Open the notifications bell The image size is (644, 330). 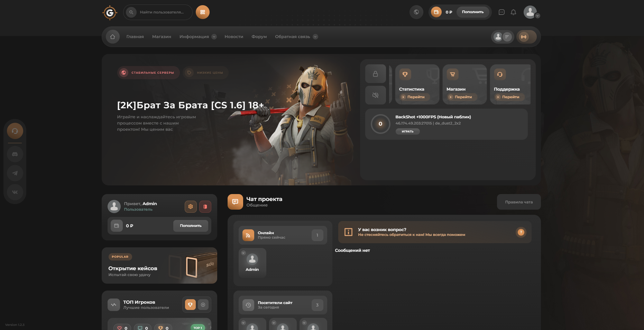[x=513, y=12]
